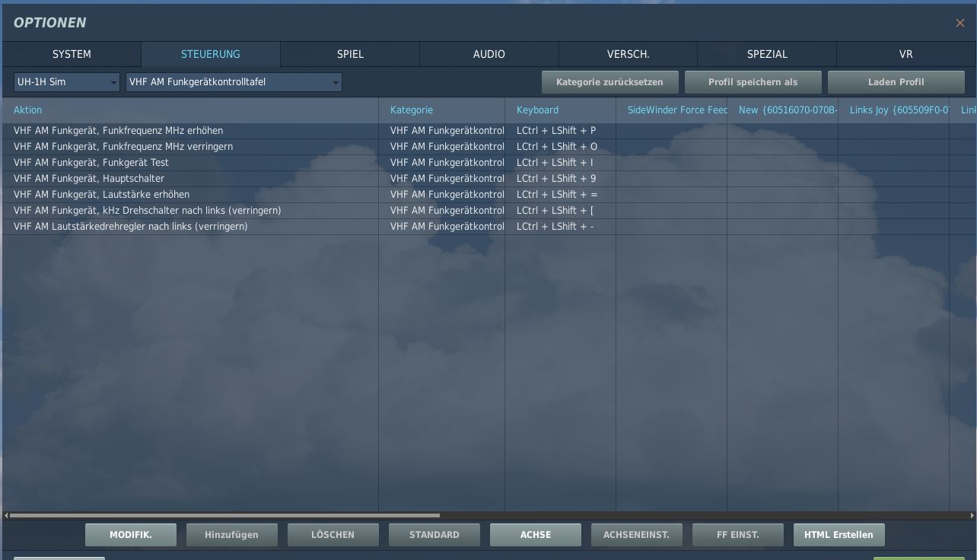
Task: Click Laden Profil button
Action: point(896,81)
